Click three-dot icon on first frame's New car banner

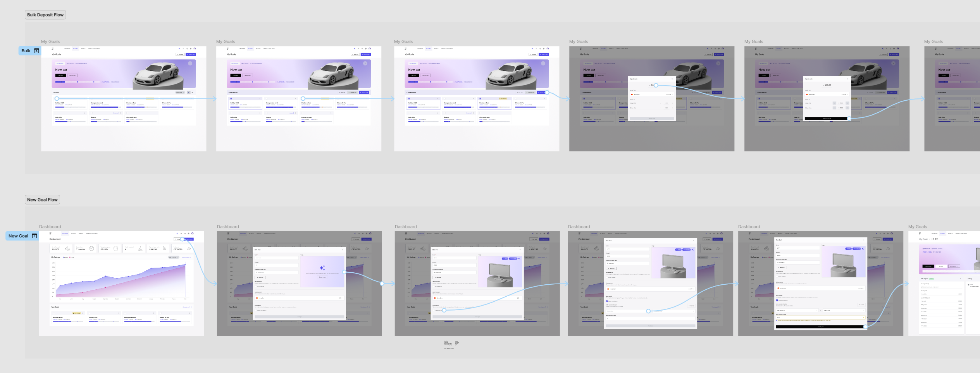coord(190,63)
